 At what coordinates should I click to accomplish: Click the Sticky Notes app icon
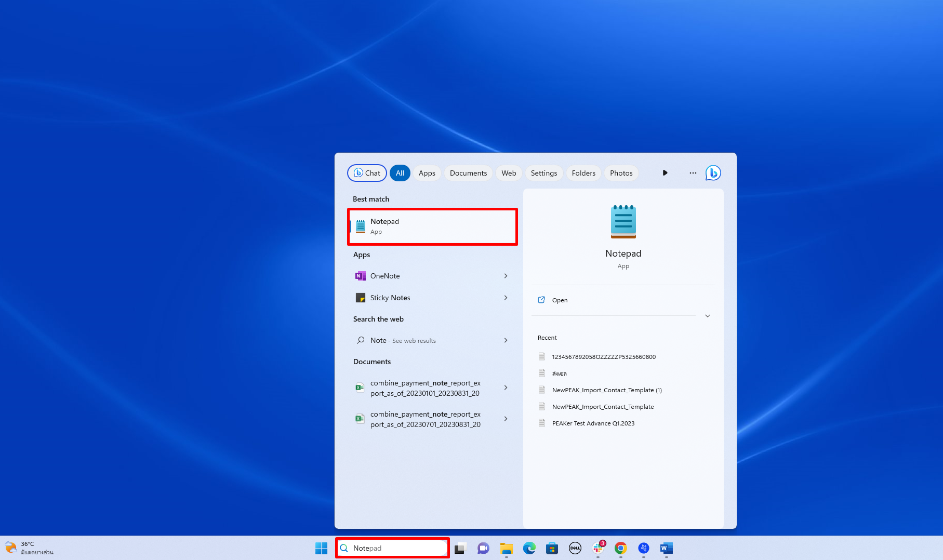pos(361,298)
